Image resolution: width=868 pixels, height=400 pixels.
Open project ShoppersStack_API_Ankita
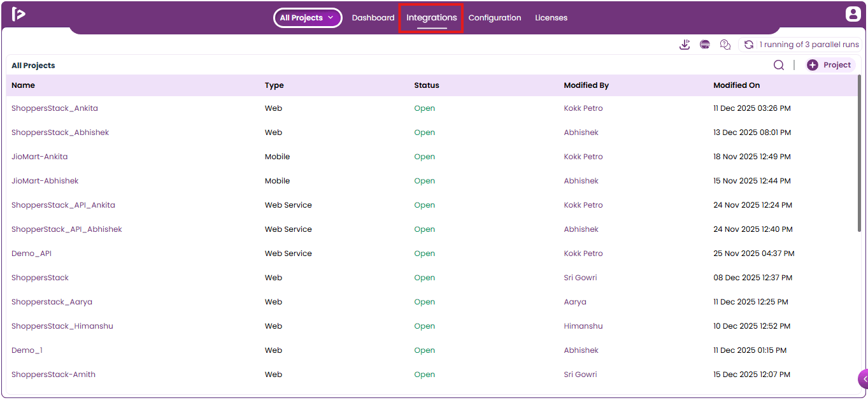click(x=63, y=205)
